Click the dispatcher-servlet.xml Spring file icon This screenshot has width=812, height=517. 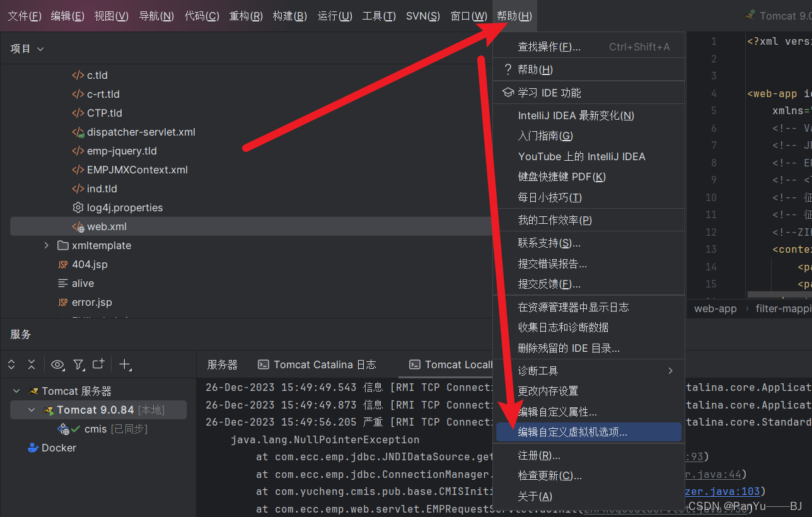pyautogui.click(x=78, y=132)
